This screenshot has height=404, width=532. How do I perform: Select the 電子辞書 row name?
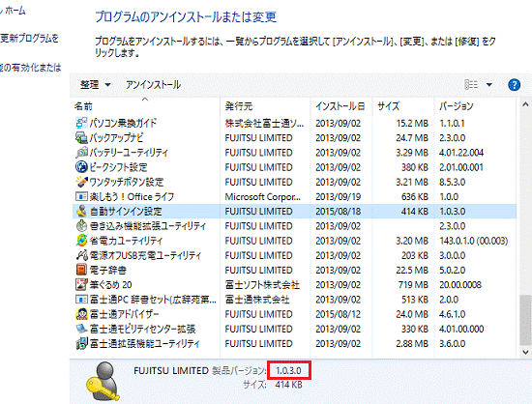(x=108, y=270)
